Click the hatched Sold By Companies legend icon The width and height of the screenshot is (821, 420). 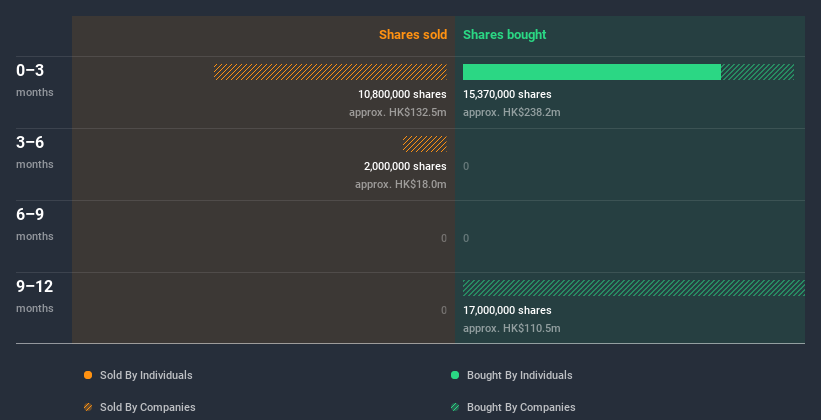[88, 407]
